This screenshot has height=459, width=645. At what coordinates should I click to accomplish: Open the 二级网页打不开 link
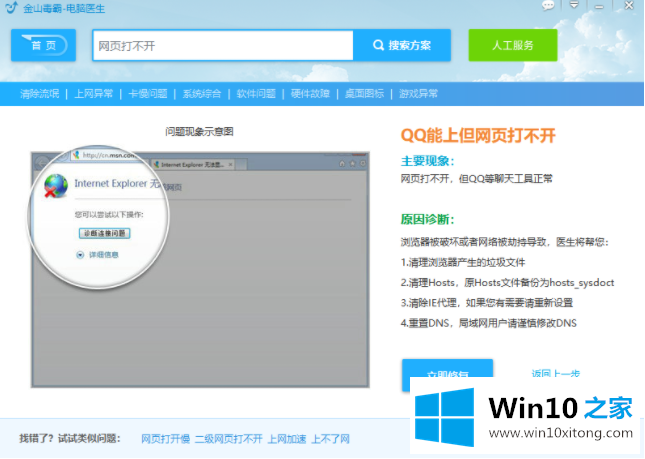click(x=229, y=439)
